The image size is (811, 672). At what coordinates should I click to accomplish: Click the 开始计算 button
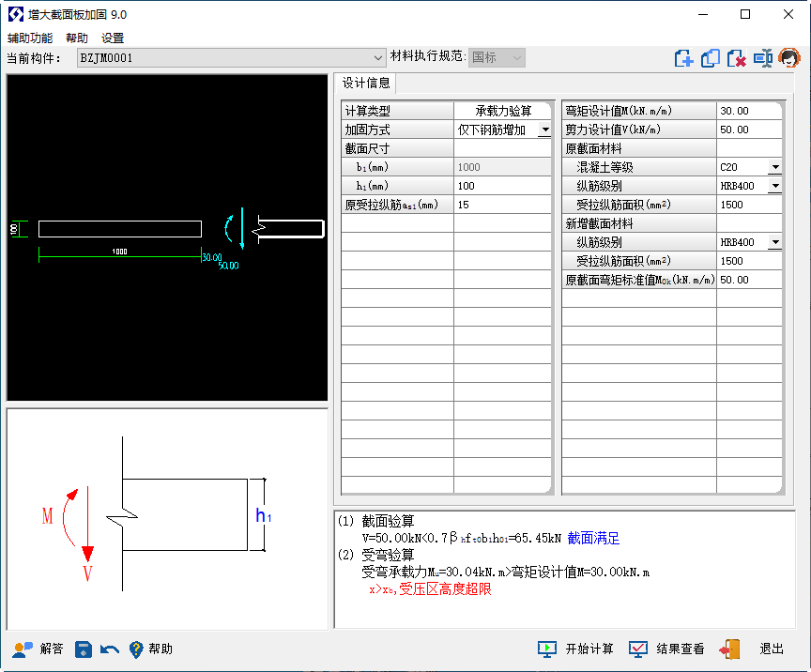576,649
